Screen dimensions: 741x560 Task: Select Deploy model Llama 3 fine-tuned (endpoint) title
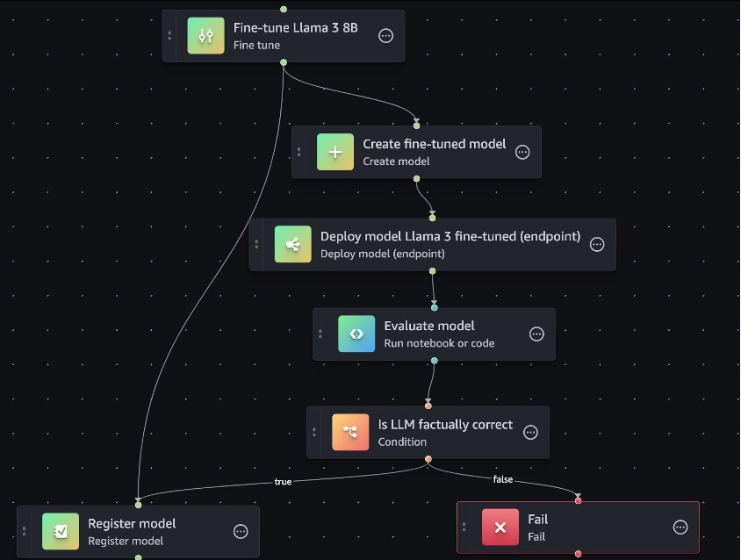tap(450, 236)
